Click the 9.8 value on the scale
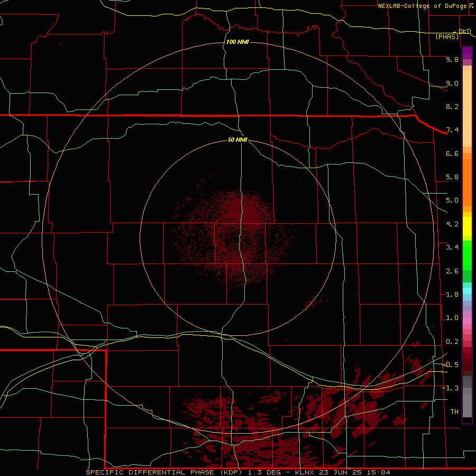The height and width of the screenshot is (476, 476). [x=452, y=59]
